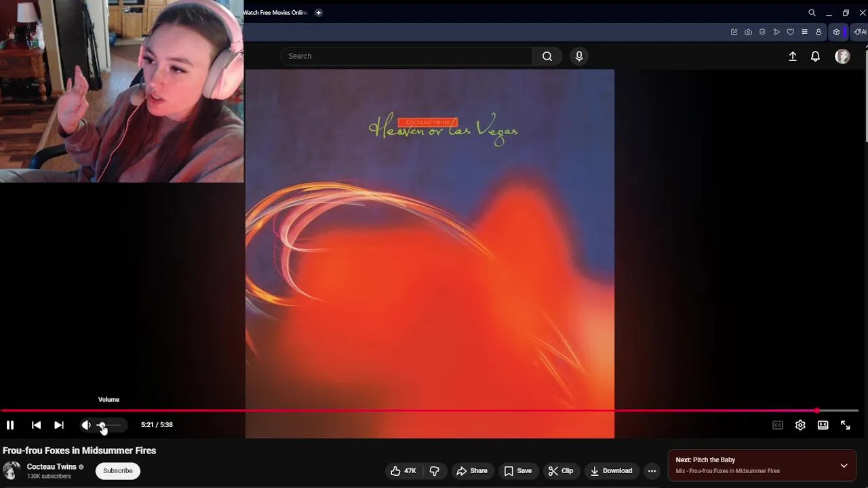Image resolution: width=868 pixels, height=488 pixels.
Task: Minimize the browser window
Action: pyautogui.click(x=829, y=13)
